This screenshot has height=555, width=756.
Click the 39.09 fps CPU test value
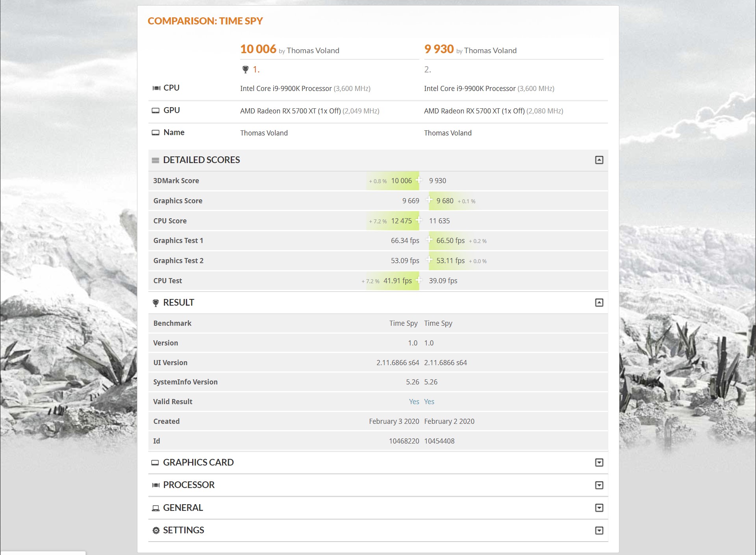click(x=443, y=281)
